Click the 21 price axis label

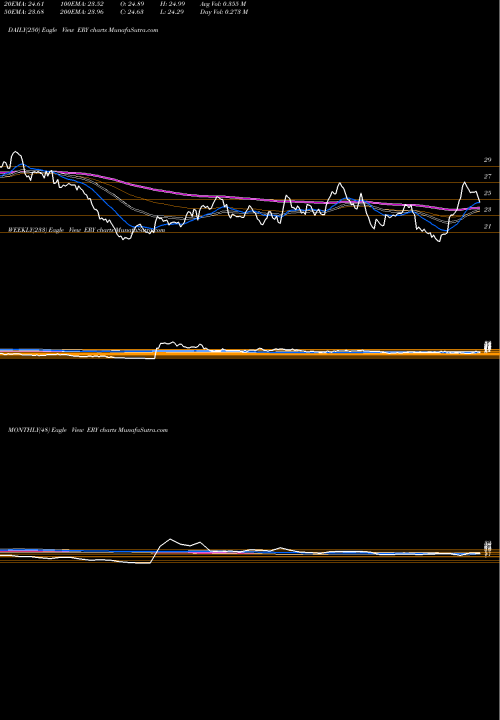487,226
